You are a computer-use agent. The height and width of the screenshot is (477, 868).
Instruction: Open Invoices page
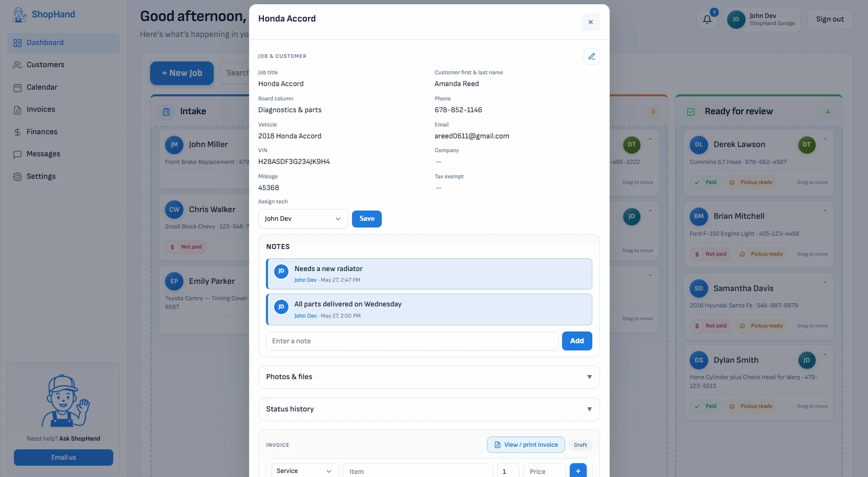tap(64, 110)
